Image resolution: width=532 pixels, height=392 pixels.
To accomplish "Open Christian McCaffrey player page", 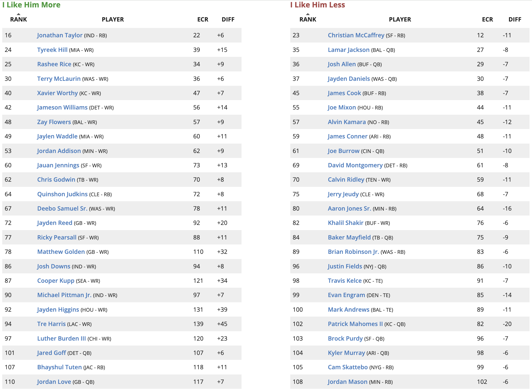I will (x=356, y=35).
